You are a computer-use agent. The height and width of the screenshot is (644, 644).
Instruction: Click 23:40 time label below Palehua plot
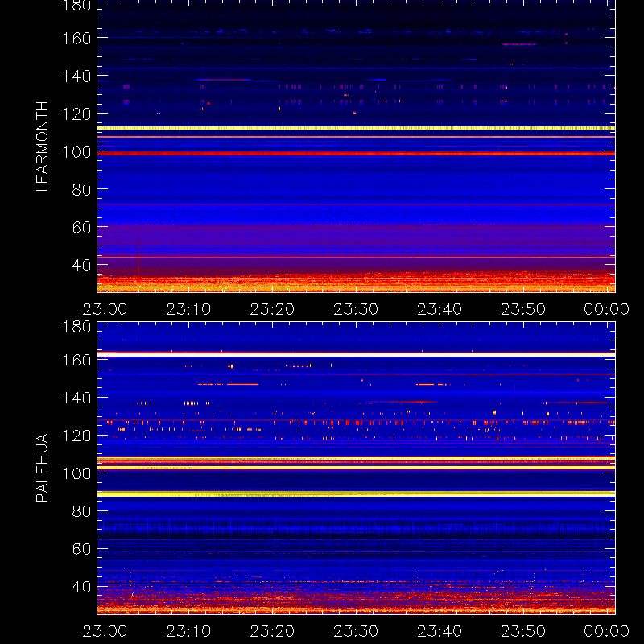[x=440, y=631]
